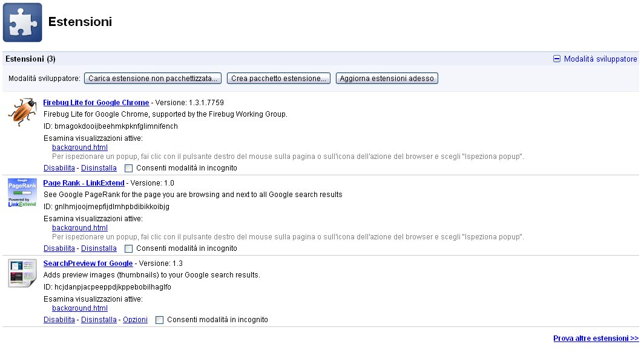This screenshot has height=356, width=644.
Task: Inspect Firebug Lite's background.html view
Action: tap(80, 147)
